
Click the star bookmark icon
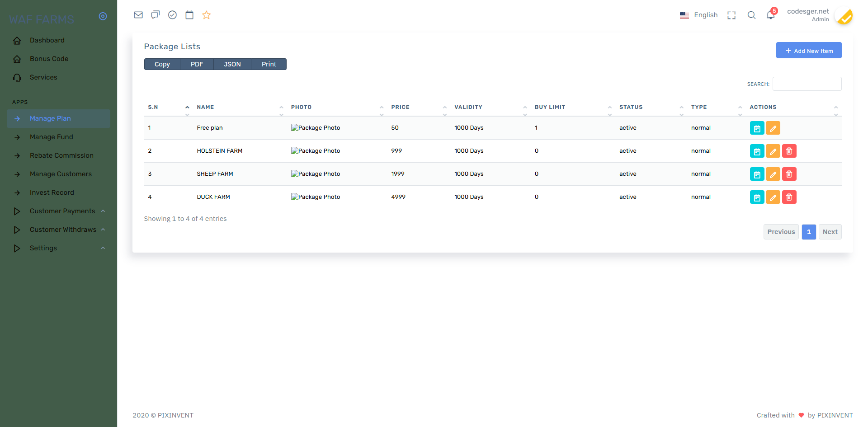pyautogui.click(x=207, y=15)
